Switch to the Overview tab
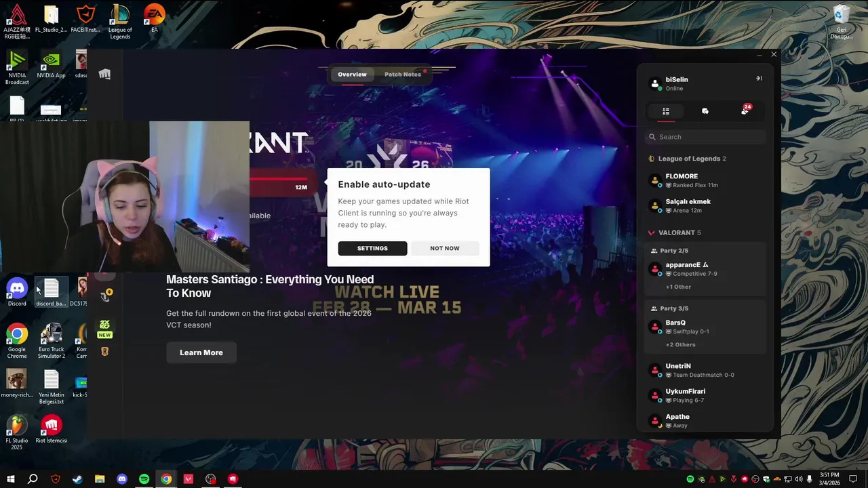 pyautogui.click(x=352, y=75)
